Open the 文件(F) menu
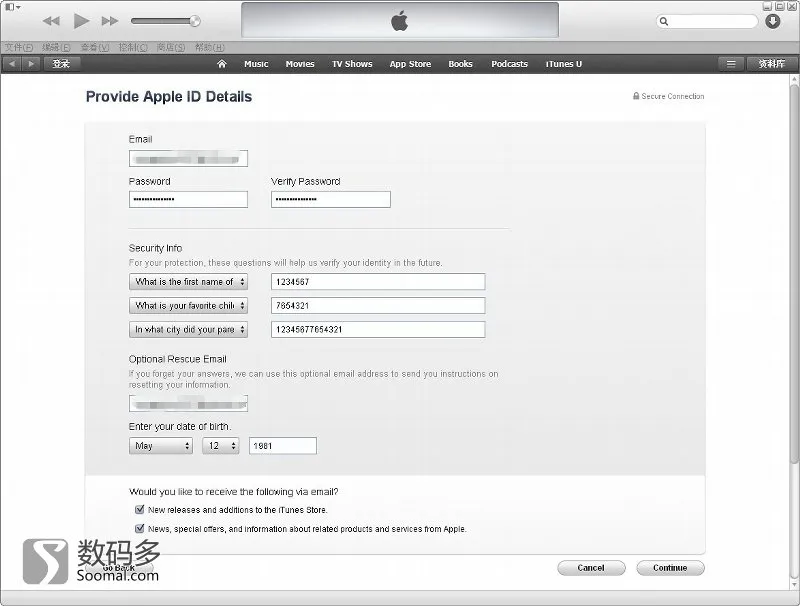 (x=19, y=47)
